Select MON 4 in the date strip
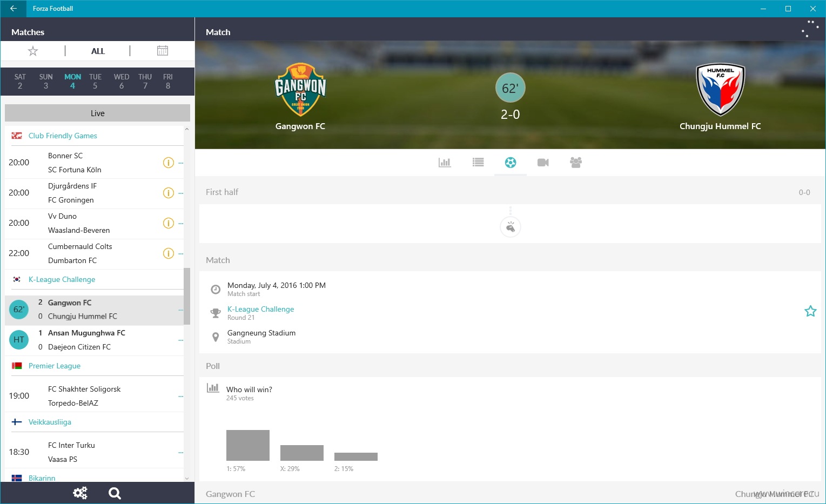The height and width of the screenshot is (504, 826). pyautogui.click(x=72, y=82)
